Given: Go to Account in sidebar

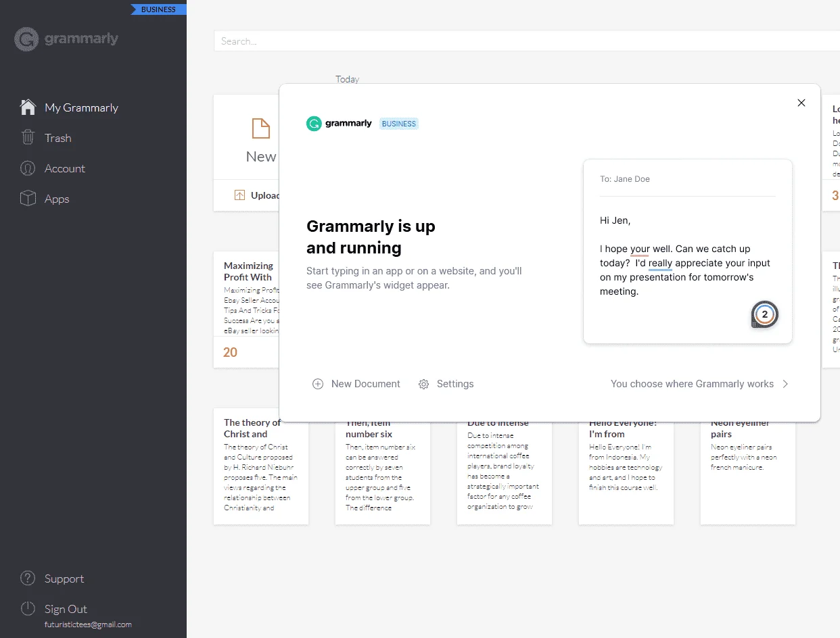Looking at the screenshot, I should click(65, 168).
